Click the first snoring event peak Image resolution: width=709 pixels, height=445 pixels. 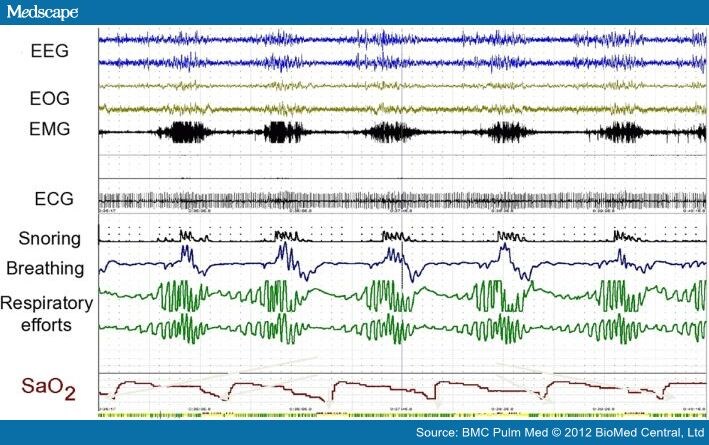[x=184, y=235]
